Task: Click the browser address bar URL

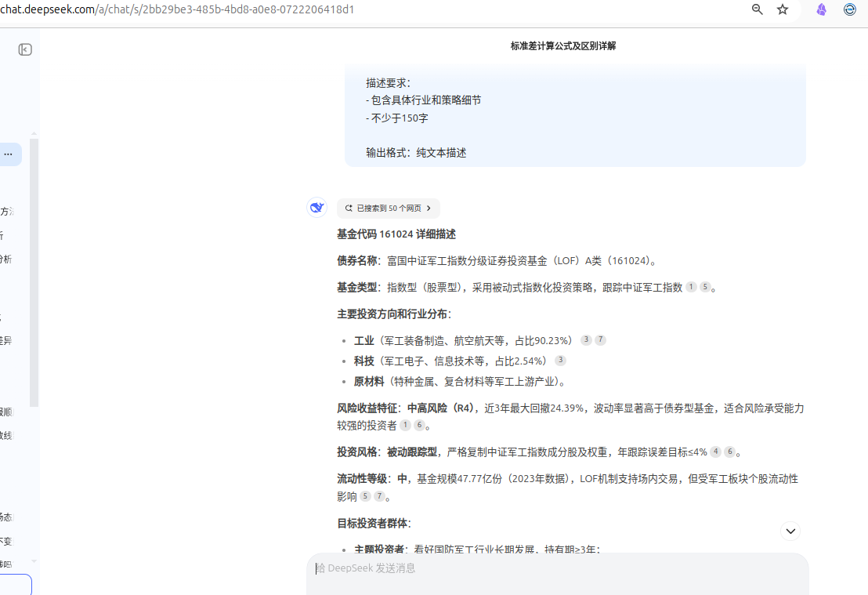Action: click(177, 9)
